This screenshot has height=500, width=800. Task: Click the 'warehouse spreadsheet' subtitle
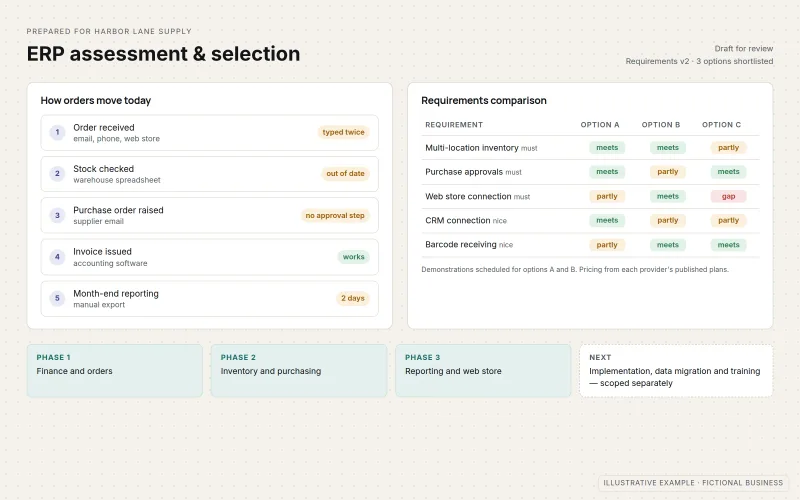coord(117,180)
